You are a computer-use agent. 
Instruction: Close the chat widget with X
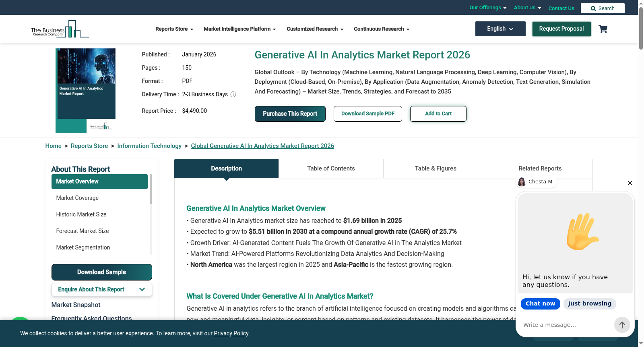[630, 183]
